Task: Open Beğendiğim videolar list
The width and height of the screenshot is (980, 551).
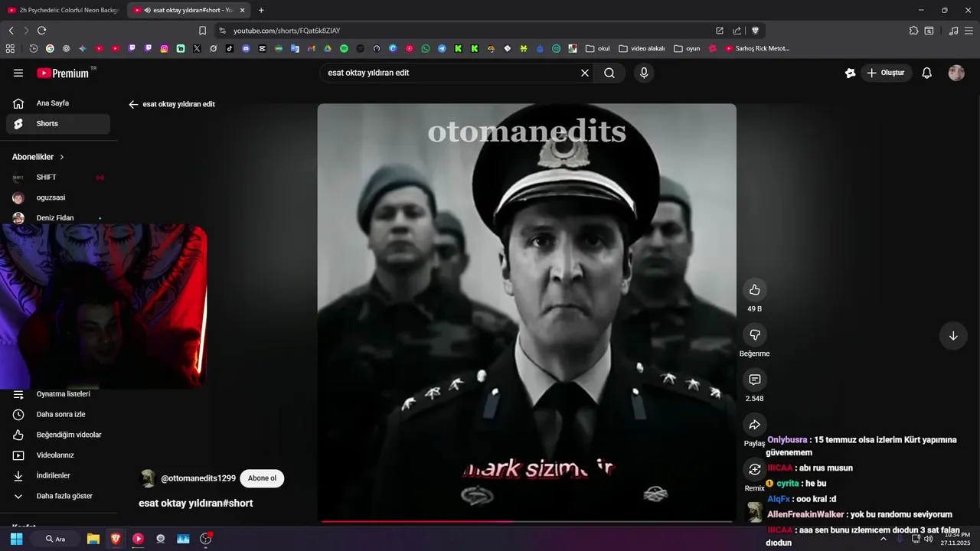Action: 58,435
